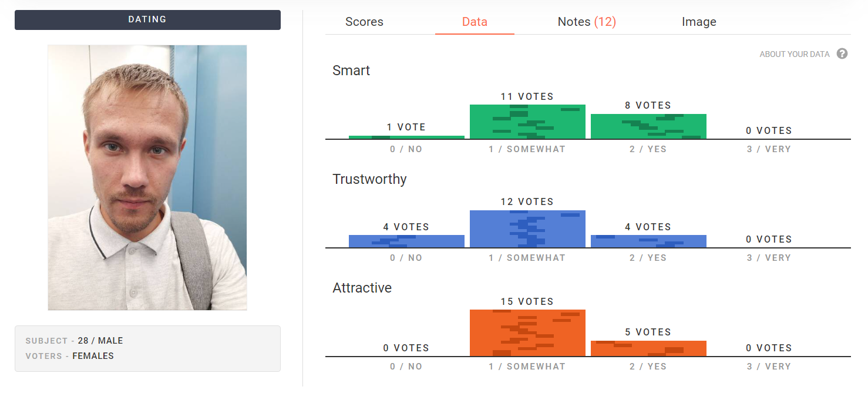Click the Trustworthy 12 votes blue bar

(527, 229)
